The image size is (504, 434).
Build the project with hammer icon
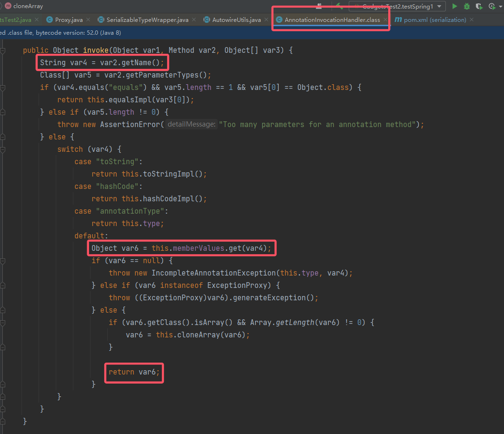tap(339, 5)
